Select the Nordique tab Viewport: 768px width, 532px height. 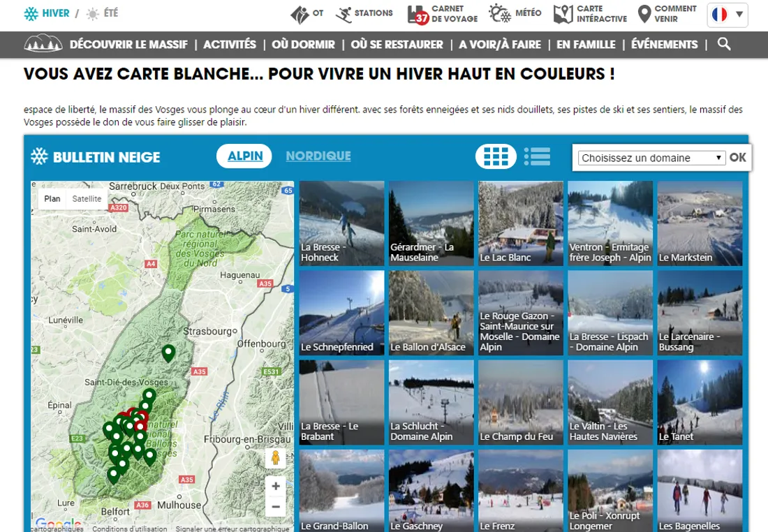pyautogui.click(x=318, y=156)
